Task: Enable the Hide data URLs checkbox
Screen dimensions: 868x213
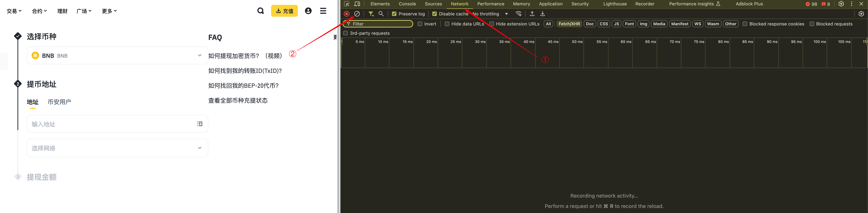Action: (447, 24)
